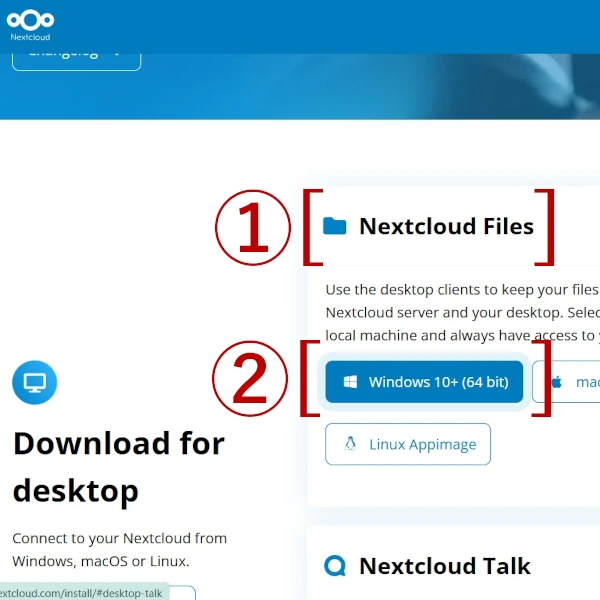Open the partially hidden Changelog dropdown button
The image size is (600, 600).
click(77, 61)
